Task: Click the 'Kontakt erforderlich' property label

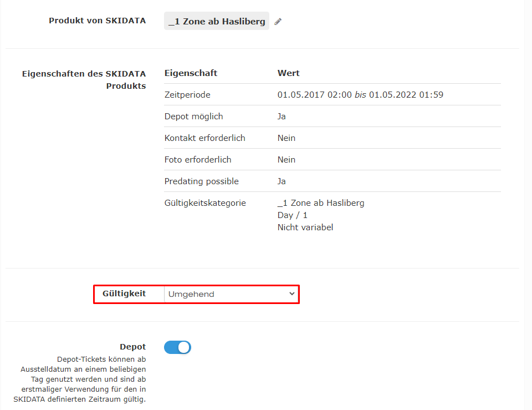Action: click(205, 138)
